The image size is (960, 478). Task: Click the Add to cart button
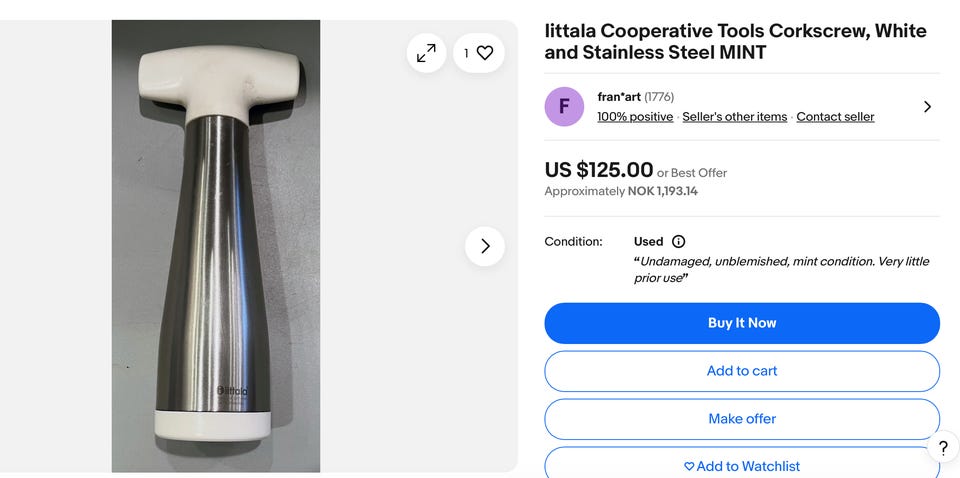pyautogui.click(x=742, y=371)
